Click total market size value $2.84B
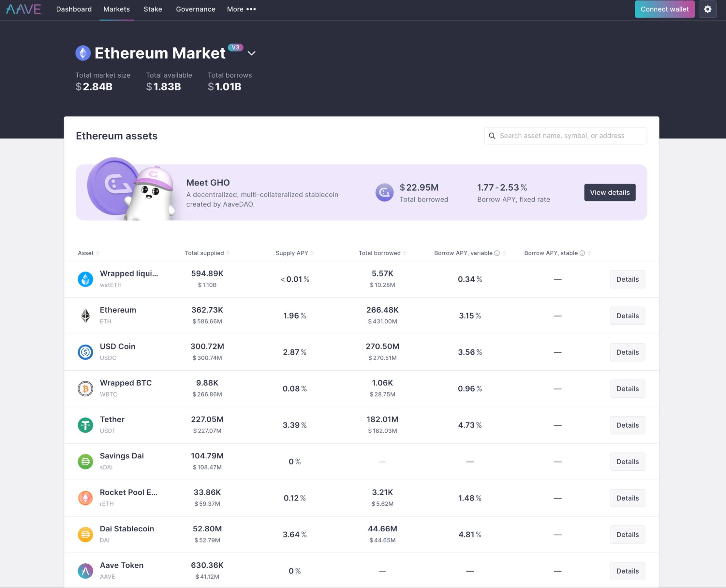 click(x=94, y=87)
